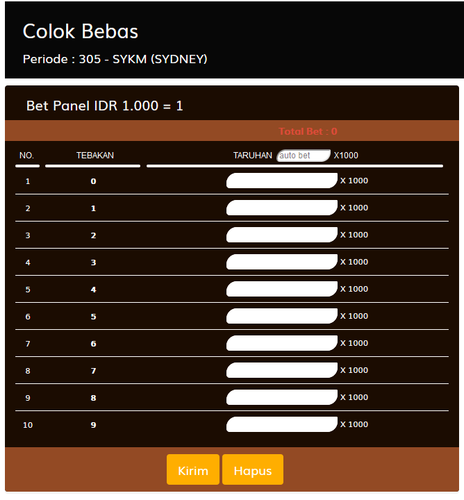Click the auto bet input field
The image size is (464, 500).
303,155
